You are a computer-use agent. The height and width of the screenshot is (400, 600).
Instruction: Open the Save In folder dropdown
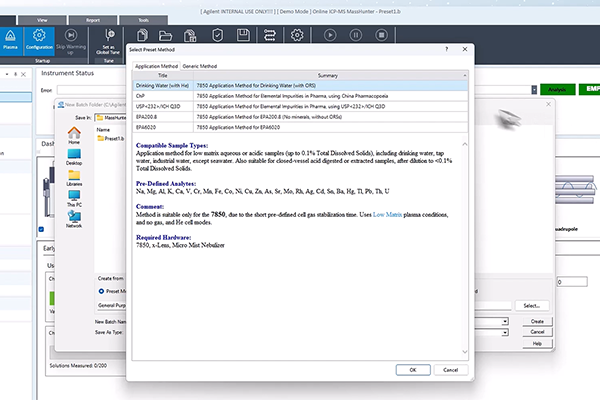(x=111, y=118)
